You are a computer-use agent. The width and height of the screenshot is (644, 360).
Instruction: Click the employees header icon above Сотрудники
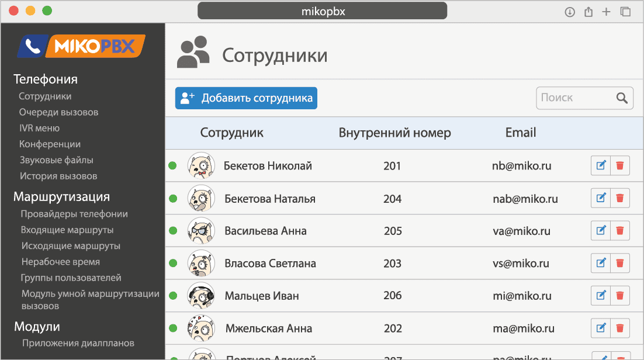point(192,50)
